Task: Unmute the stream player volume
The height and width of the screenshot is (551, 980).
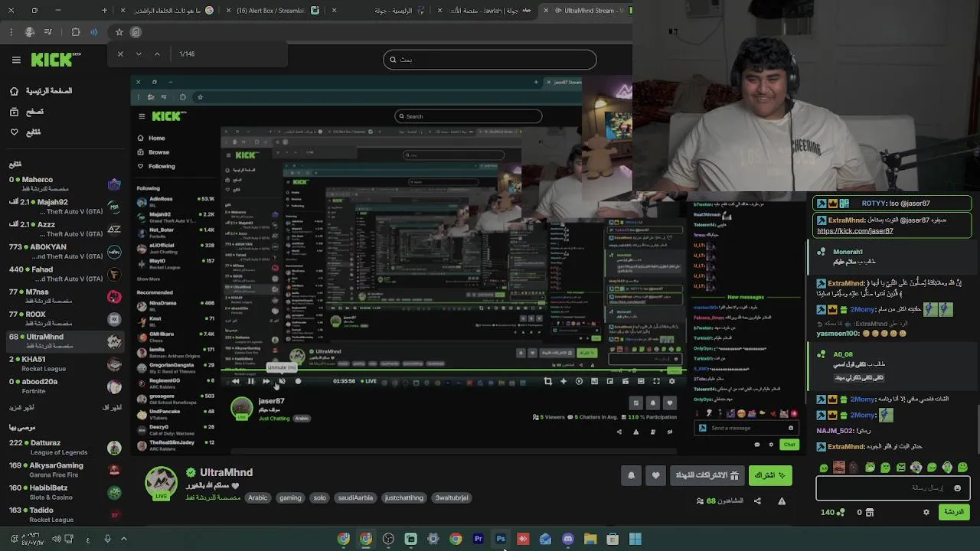Action: click(x=282, y=381)
